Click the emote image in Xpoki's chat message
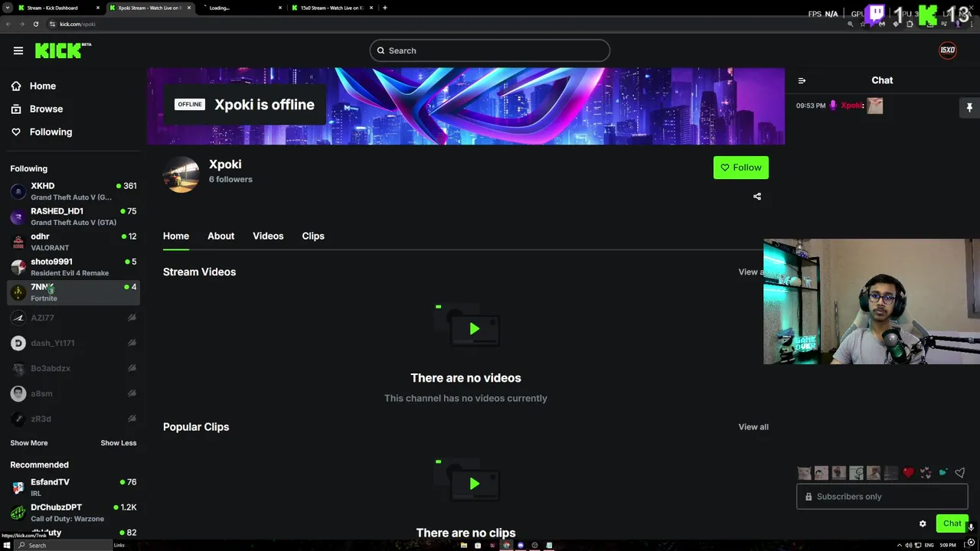Viewport: 980px width, 551px height. [x=874, y=106]
